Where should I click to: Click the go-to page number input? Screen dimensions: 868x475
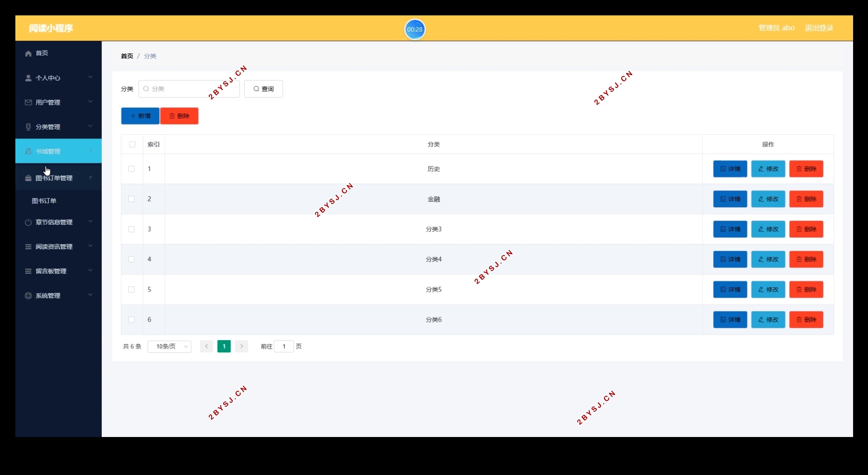[x=284, y=347]
